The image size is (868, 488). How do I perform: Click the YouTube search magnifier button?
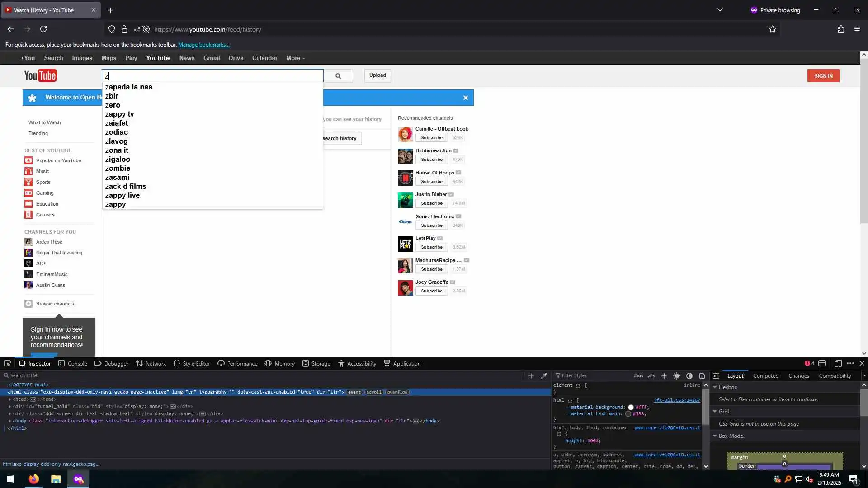point(338,76)
